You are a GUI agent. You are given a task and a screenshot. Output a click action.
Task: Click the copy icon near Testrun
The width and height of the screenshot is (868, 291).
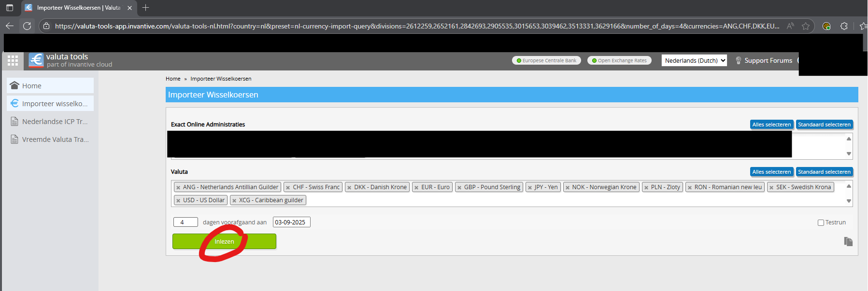click(x=848, y=241)
